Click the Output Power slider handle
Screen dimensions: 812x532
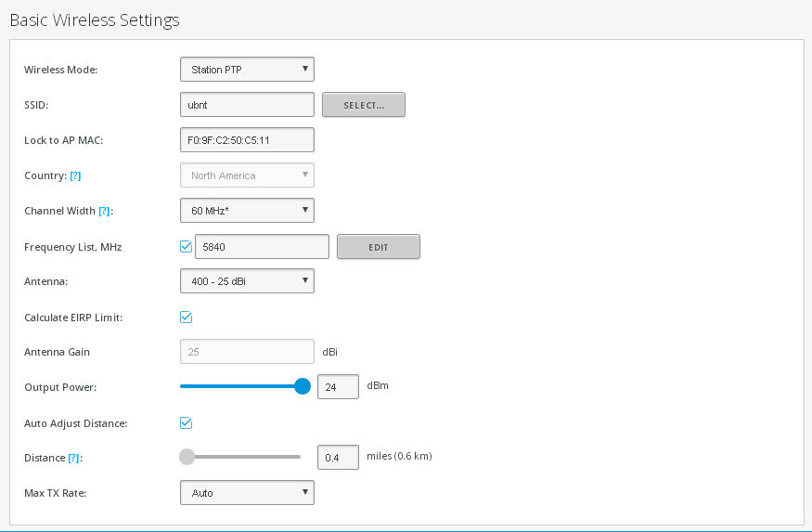click(x=303, y=386)
